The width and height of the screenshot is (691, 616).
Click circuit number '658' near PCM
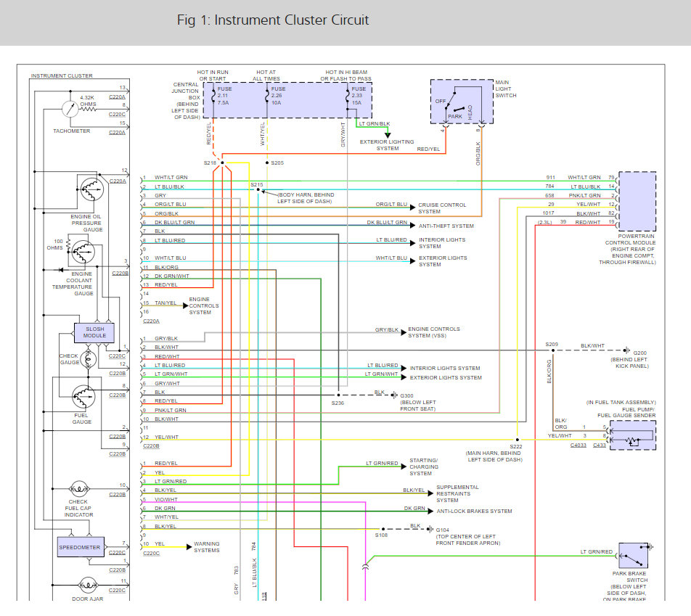click(x=549, y=196)
